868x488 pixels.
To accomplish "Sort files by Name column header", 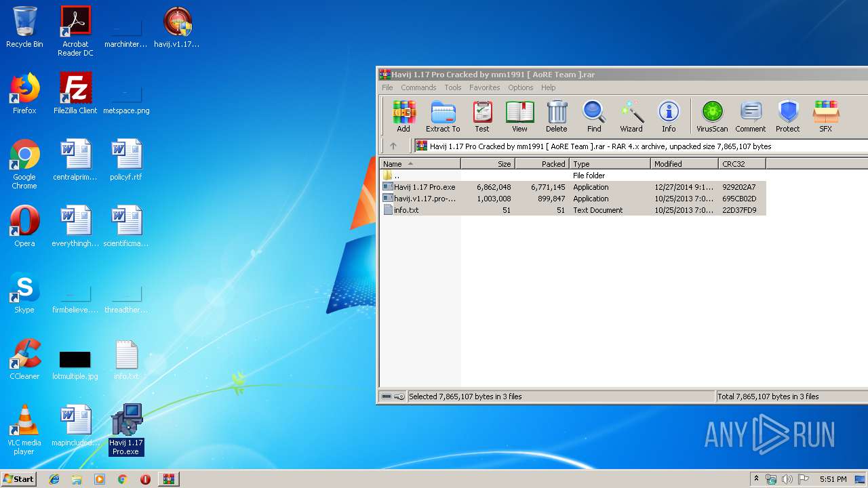I will (420, 164).
